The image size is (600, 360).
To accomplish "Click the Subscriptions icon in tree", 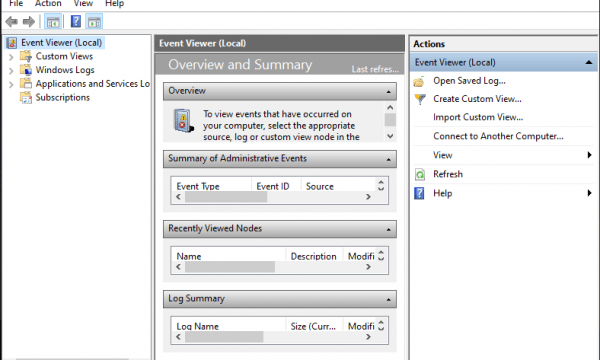I will (26, 98).
